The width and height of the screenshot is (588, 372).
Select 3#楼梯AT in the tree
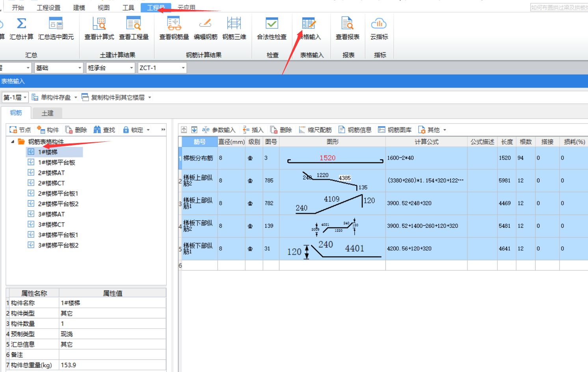tap(51, 214)
